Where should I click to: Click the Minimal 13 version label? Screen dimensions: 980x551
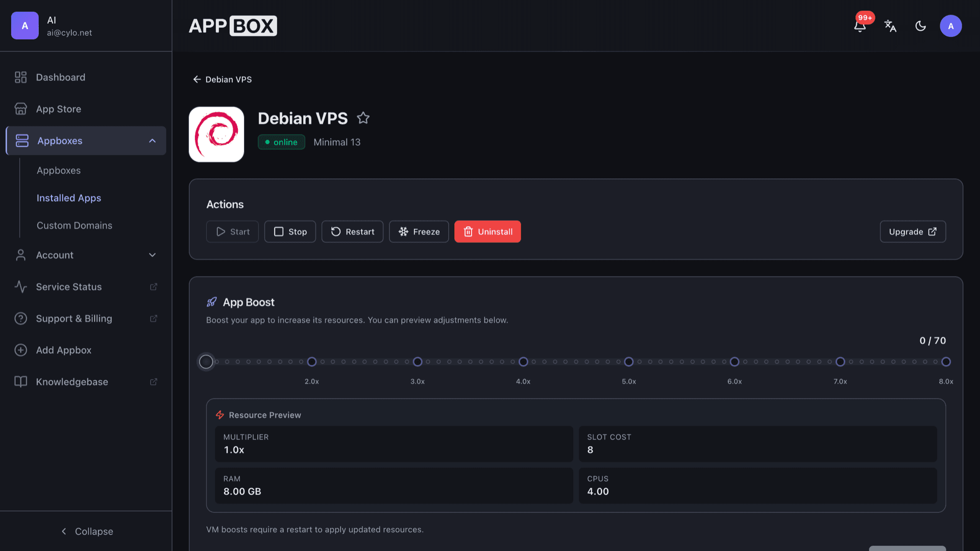pos(337,142)
